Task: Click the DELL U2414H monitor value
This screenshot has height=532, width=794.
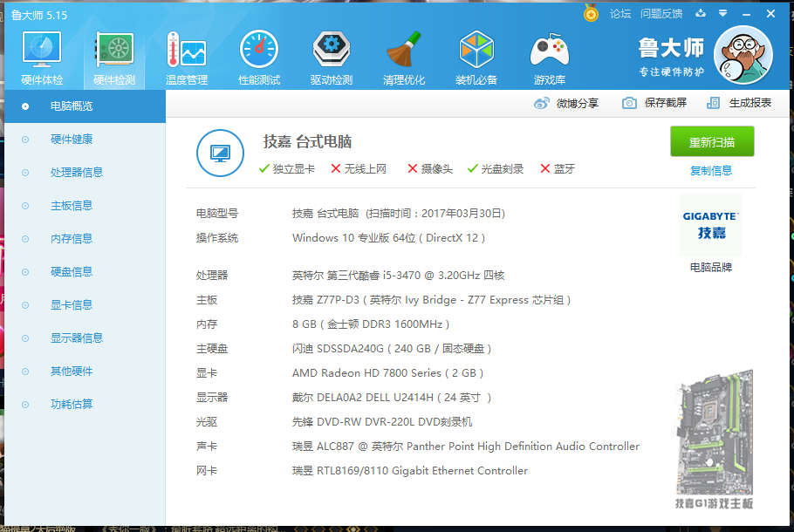Action: pyautogui.click(x=392, y=398)
